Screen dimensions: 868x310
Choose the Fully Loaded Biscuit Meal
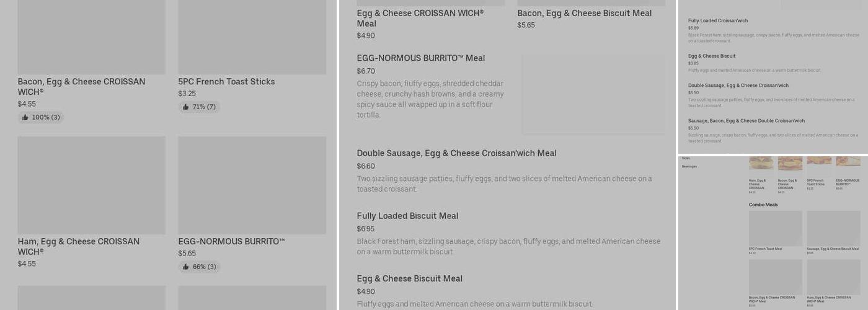click(x=407, y=216)
